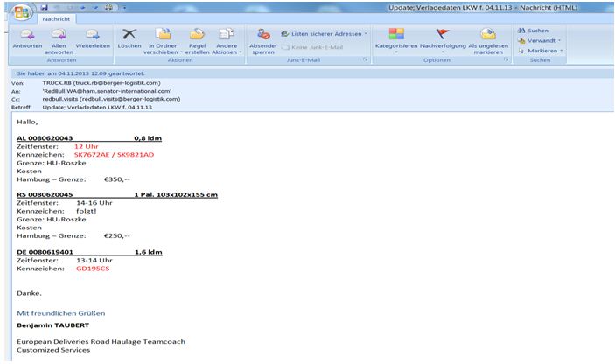615x364 pixels.
Task: Click 'European Deliveries Road Haulage Teamcoach' line
Action: pos(101,341)
